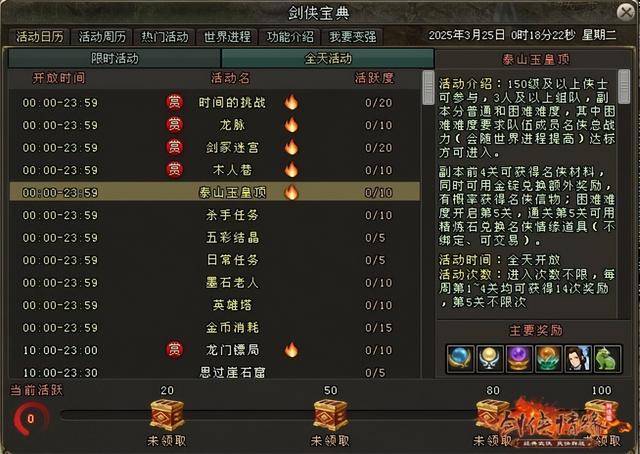Select the 杀手任务 activity row

pos(215,215)
